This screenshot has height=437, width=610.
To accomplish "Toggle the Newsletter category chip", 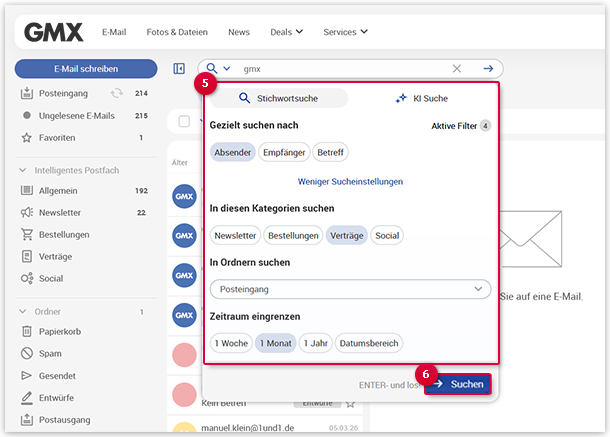I will coord(235,235).
